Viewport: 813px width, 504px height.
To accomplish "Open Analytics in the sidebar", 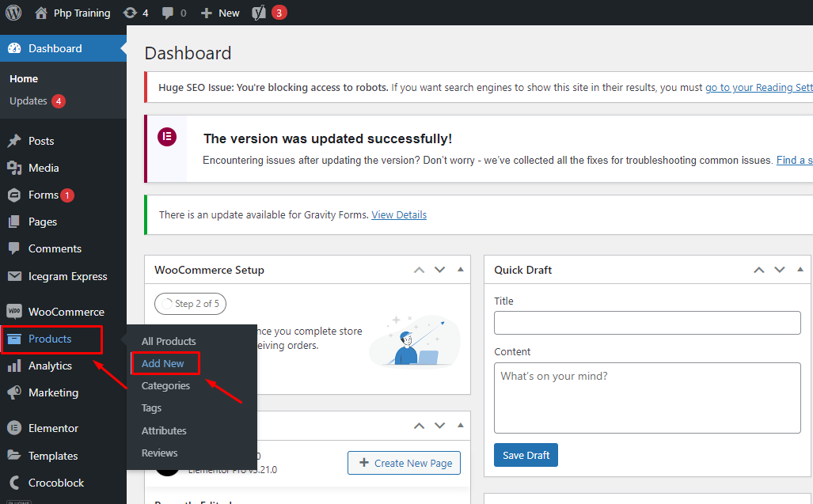I will point(50,366).
